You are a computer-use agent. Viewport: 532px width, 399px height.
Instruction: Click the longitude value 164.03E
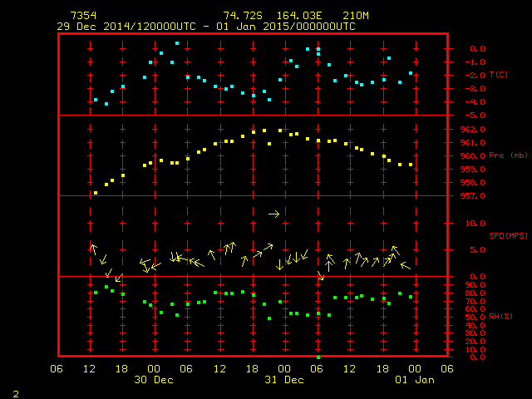(x=293, y=16)
